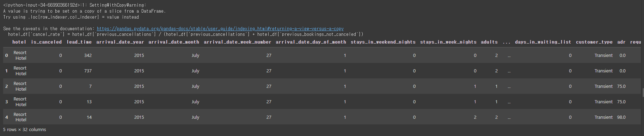Click the 'lead_time' column header
The width and height of the screenshot is (644, 136).
pos(79,42)
